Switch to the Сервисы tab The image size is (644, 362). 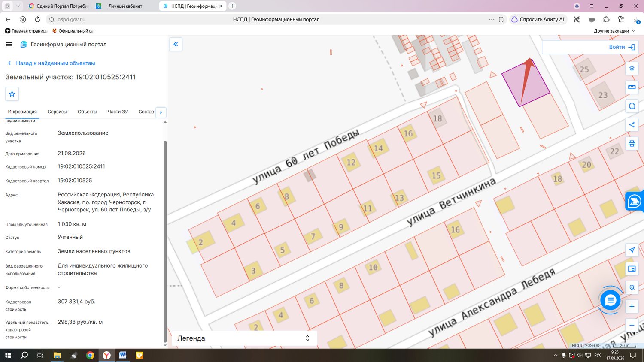tap(57, 112)
